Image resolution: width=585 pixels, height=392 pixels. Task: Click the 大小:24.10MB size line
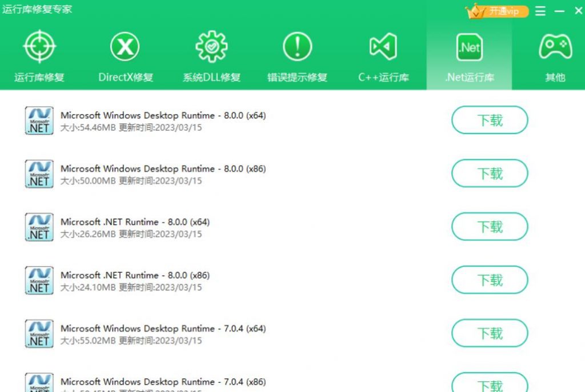131,288
